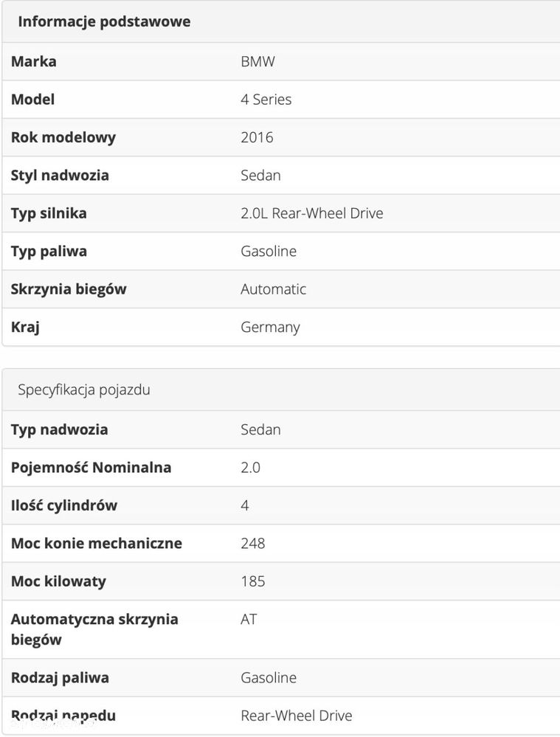Click the "4 Series" model value

(x=266, y=100)
